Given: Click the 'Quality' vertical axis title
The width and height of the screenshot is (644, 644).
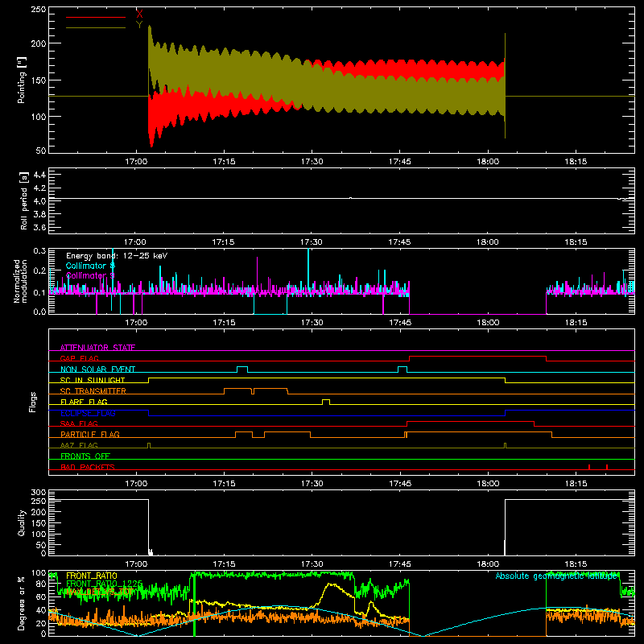Looking at the screenshot, I should (22, 522).
